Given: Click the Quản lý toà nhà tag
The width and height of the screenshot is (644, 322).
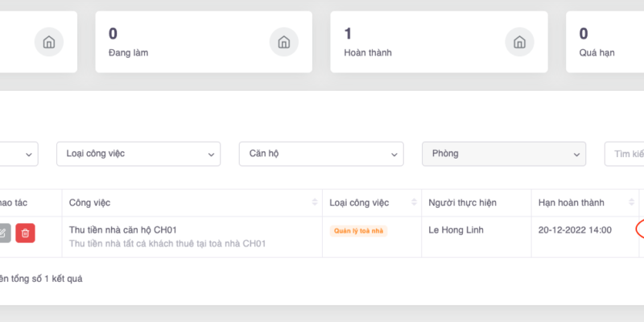Looking at the screenshot, I should tap(358, 231).
